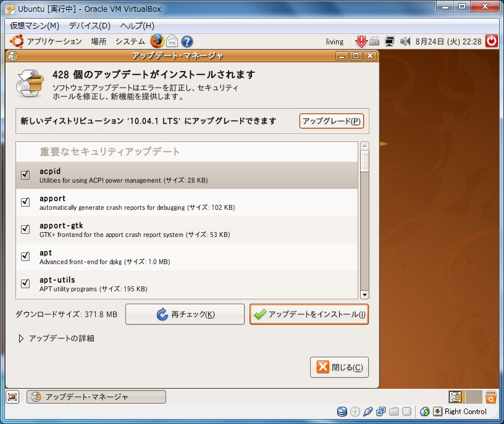Image resolution: width=504 pixels, height=424 pixels.
Task: Click Update Manager title bar window icon
Action: pyautogui.click(x=13, y=56)
